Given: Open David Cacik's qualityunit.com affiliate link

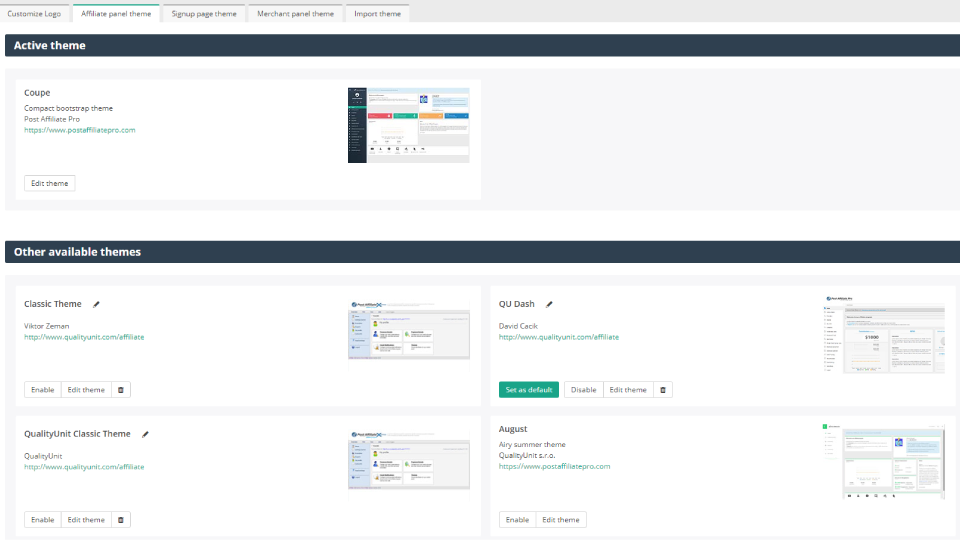Looking at the screenshot, I should [x=558, y=337].
